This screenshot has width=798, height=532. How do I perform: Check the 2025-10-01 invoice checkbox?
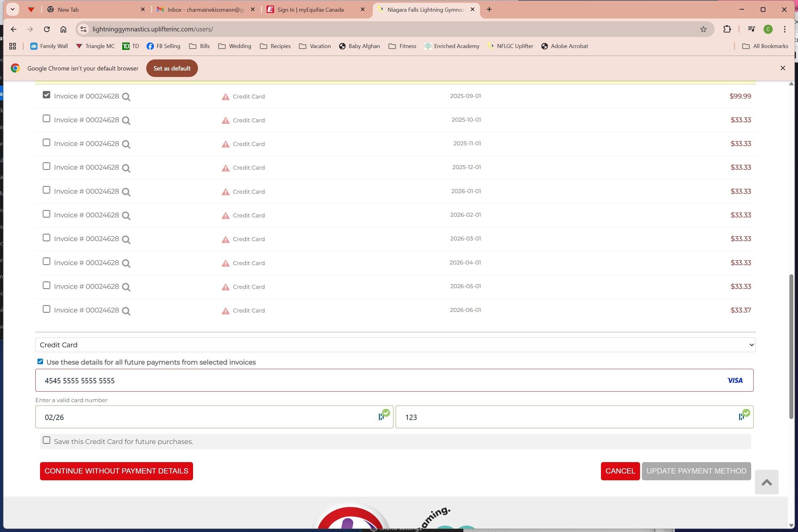click(46, 119)
